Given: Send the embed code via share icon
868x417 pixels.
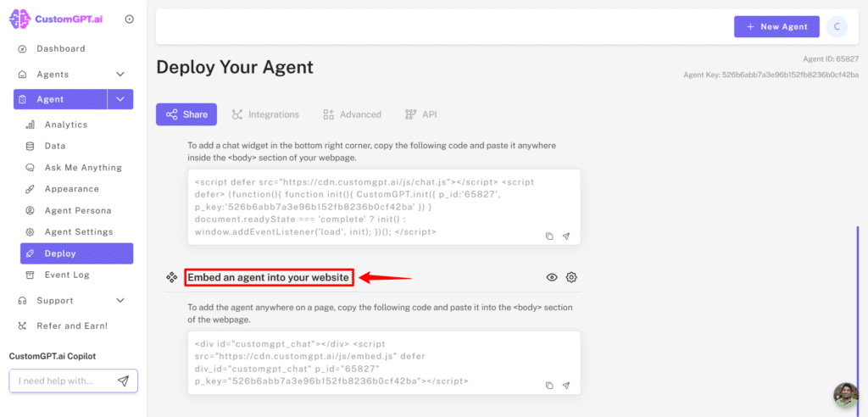Looking at the screenshot, I should coord(565,386).
